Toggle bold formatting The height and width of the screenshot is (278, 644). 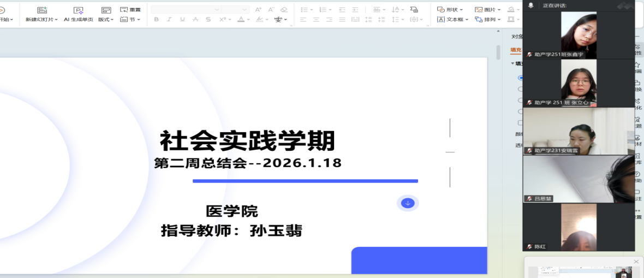pos(156,20)
